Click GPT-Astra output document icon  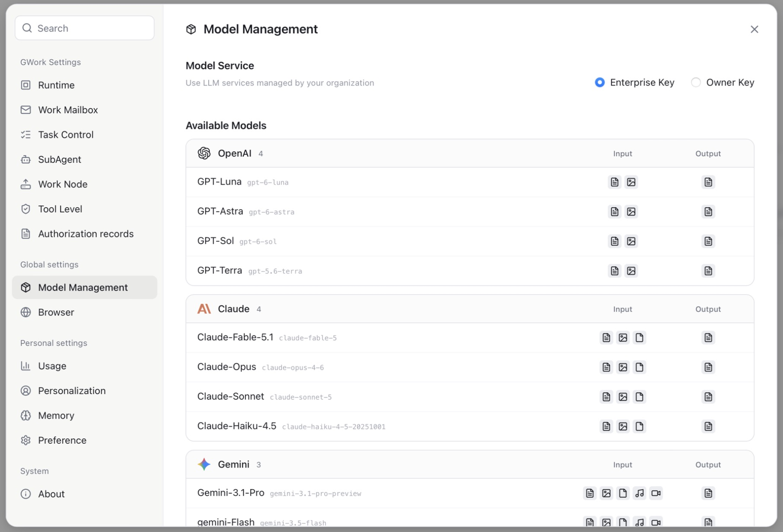tap(708, 212)
